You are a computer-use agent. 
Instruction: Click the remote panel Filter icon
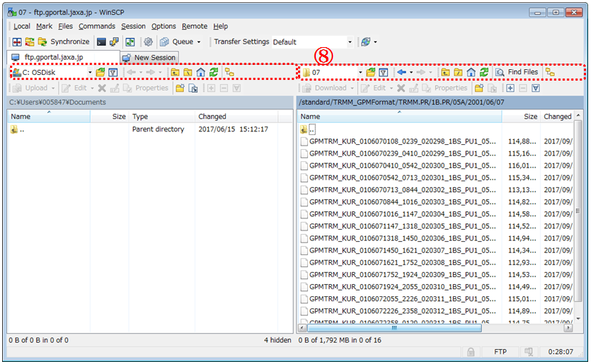[383, 72]
